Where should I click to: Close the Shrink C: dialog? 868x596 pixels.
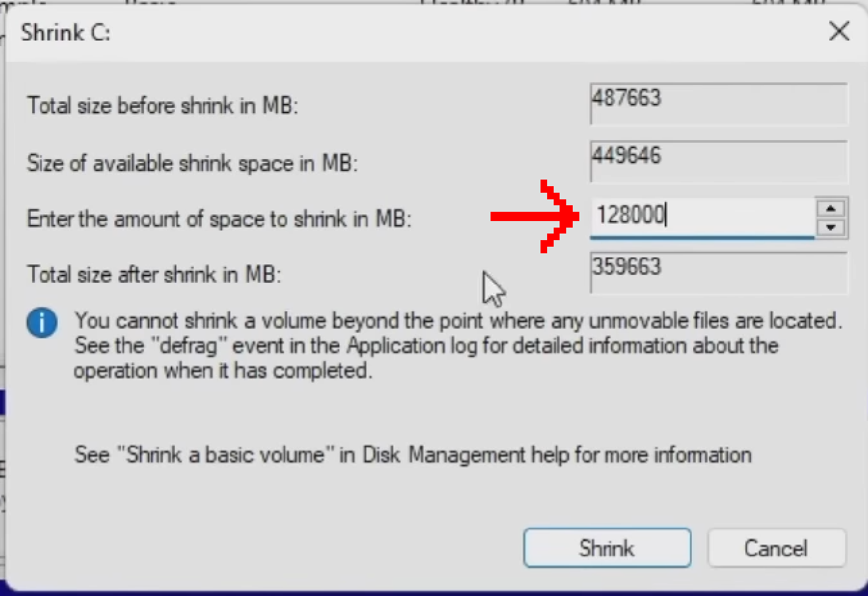coord(839,31)
